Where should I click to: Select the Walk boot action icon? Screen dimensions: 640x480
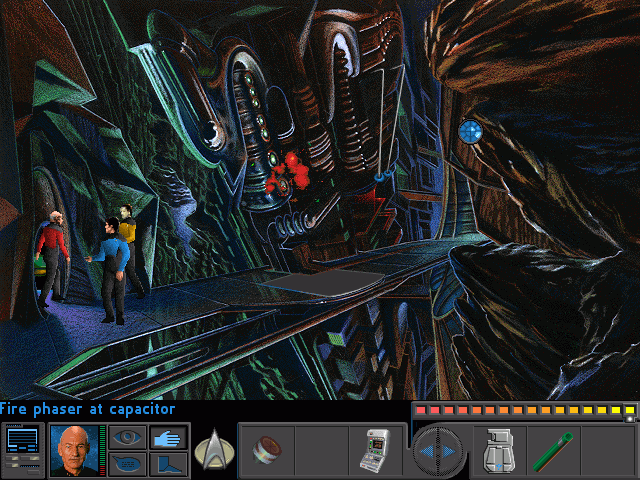point(168,463)
